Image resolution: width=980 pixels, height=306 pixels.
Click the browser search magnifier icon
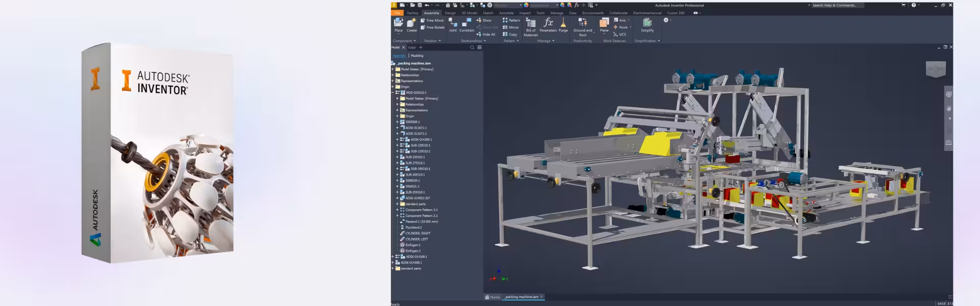(472, 47)
